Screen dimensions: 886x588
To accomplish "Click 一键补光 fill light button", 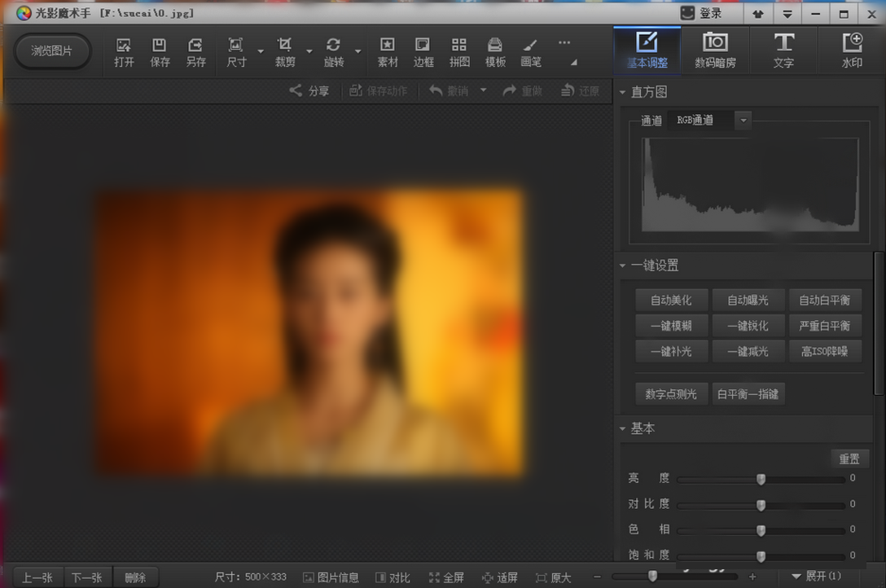I will tap(671, 351).
